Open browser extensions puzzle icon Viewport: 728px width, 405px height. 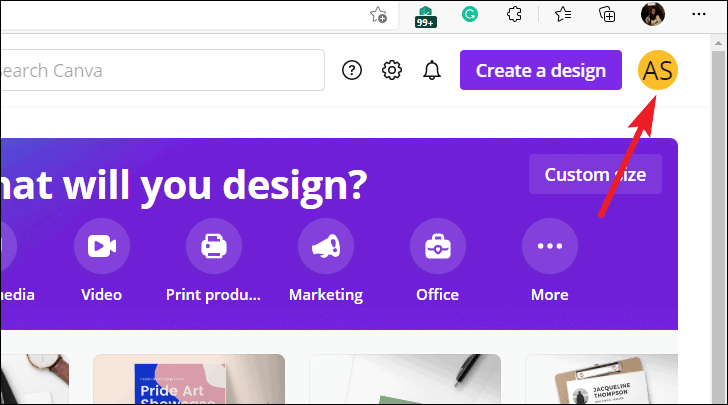click(x=514, y=14)
